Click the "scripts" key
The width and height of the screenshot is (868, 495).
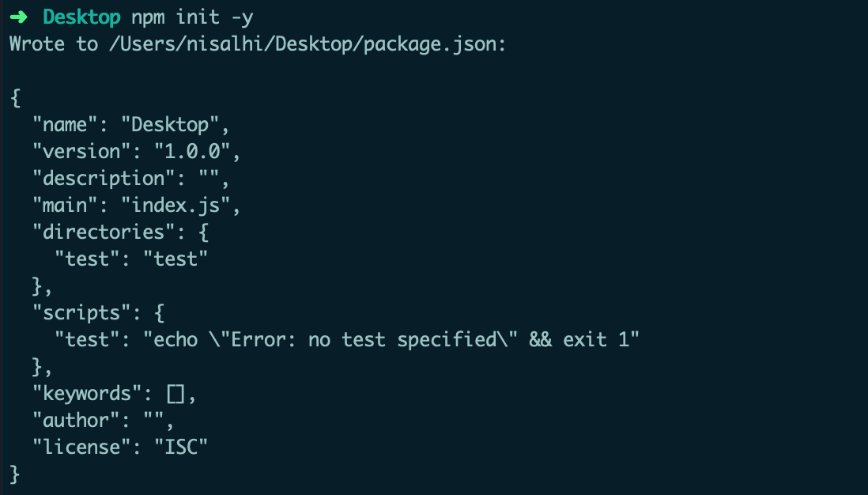(81, 313)
